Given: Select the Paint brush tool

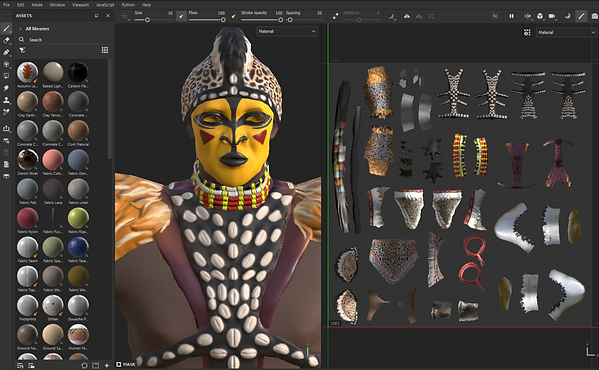Looking at the screenshot, I should 6,28.
